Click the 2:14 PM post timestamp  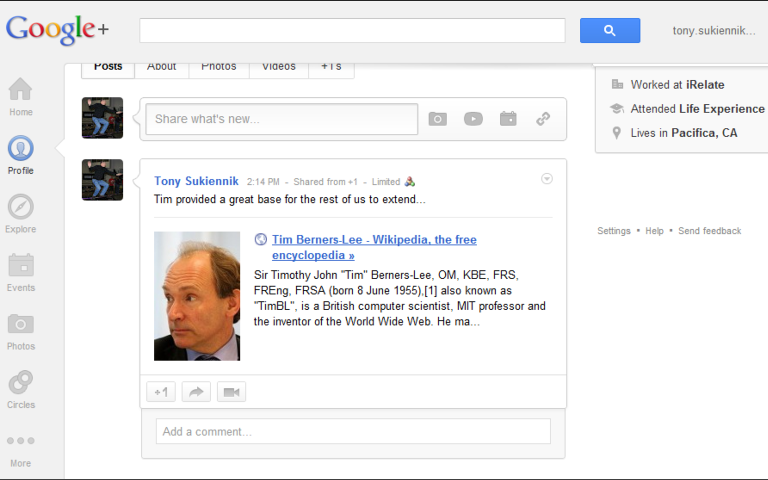tap(263, 182)
